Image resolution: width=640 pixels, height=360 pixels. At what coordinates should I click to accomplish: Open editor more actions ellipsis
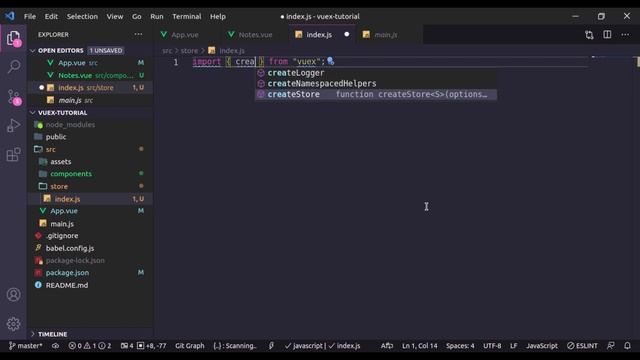click(625, 35)
